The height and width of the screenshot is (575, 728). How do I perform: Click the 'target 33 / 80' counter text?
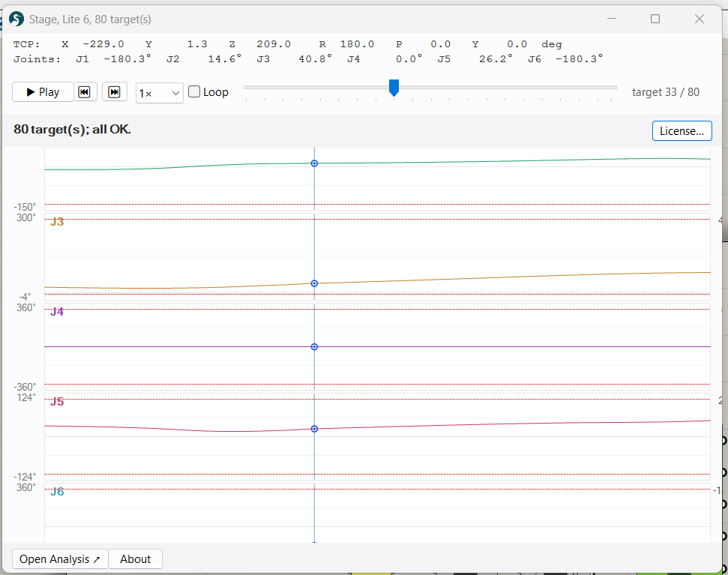(665, 92)
